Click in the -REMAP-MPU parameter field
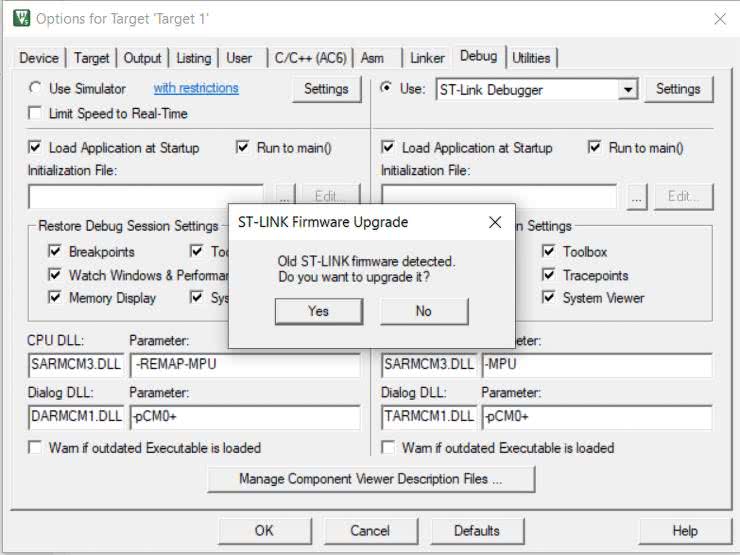This screenshot has height=555, width=740. [244, 364]
